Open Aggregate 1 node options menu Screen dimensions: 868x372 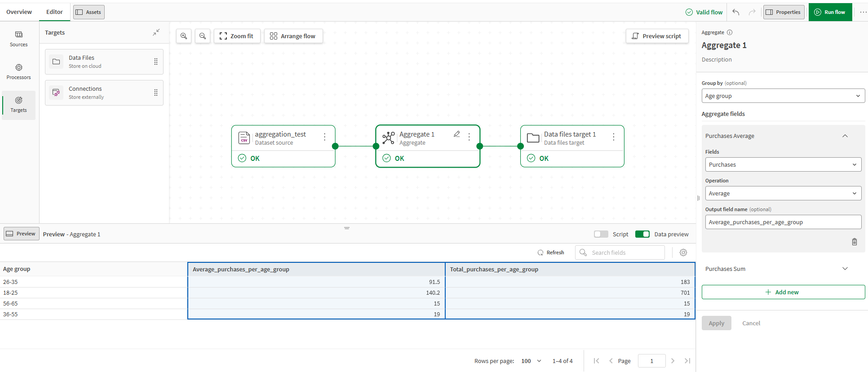(x=469, y=137)
